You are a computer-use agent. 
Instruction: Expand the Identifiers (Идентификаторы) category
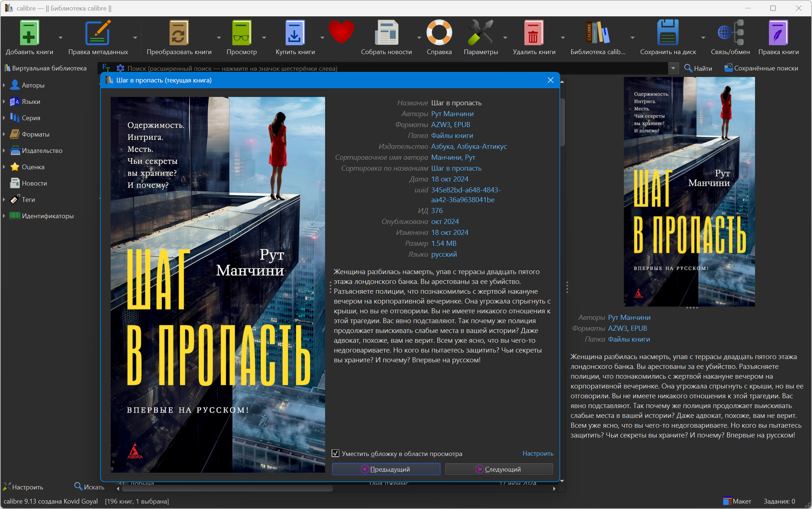(4, 216)
